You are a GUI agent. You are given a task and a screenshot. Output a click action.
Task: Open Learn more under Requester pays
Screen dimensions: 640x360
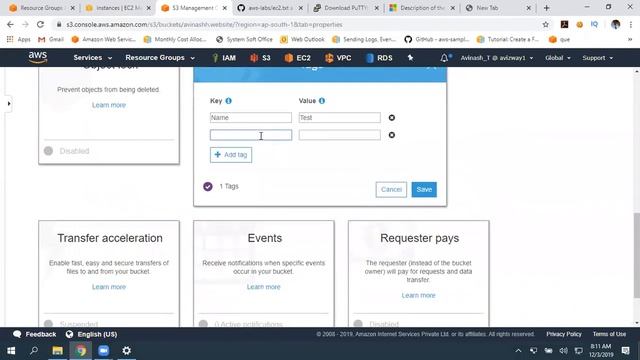coord(418,295)
